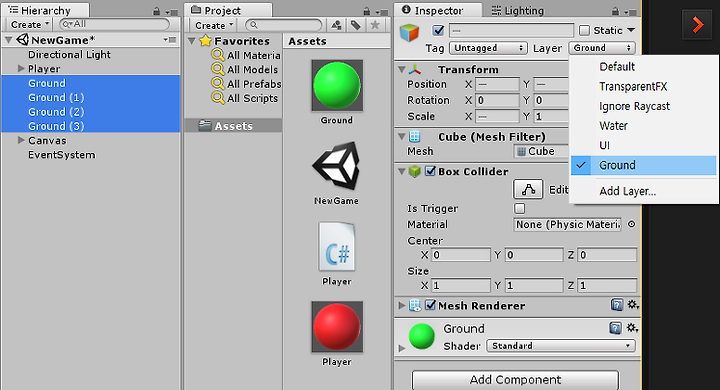Screen dimensions: 720x390
Task: Collapse the Favorites folder tree
Action: (192, 41)
